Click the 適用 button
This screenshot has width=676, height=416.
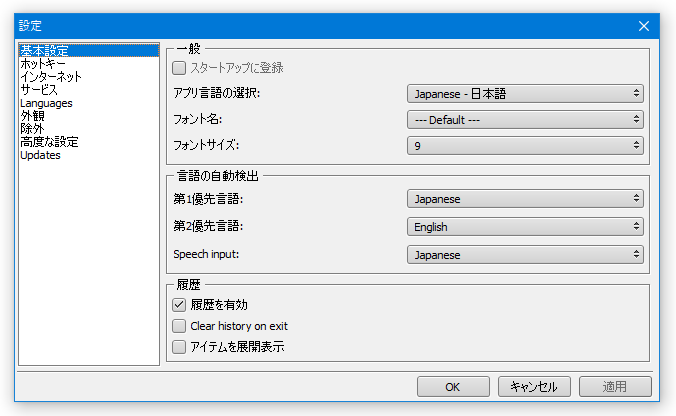(x=615, y=387)
